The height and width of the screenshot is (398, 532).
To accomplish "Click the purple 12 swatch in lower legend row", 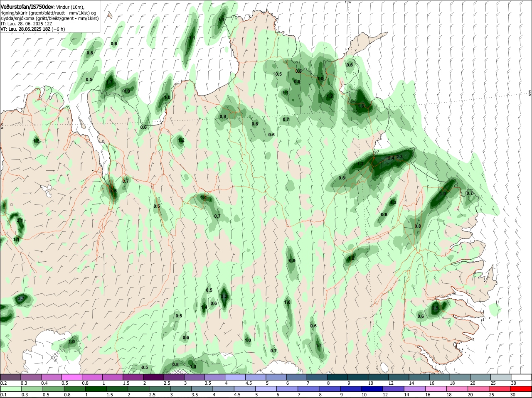I will 393,388.
